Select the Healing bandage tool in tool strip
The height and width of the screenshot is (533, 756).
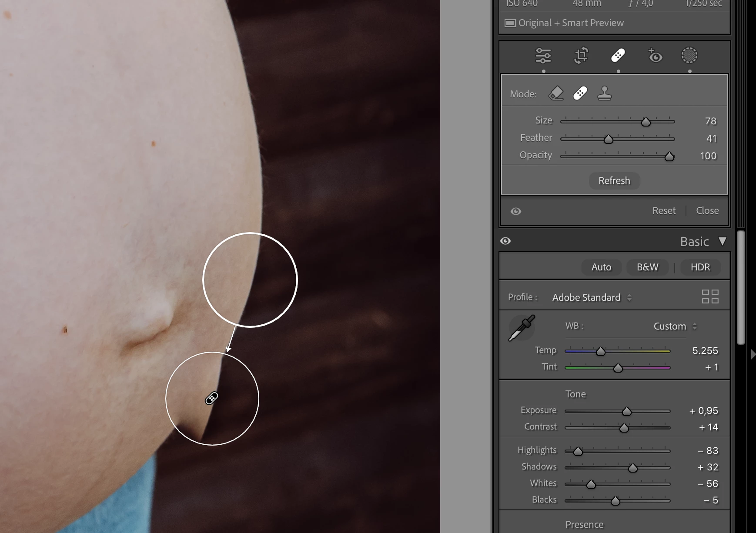coord(618,55)
